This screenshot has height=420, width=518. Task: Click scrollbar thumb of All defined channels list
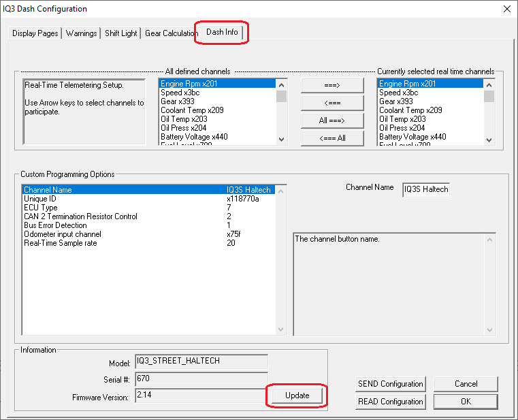282,97
